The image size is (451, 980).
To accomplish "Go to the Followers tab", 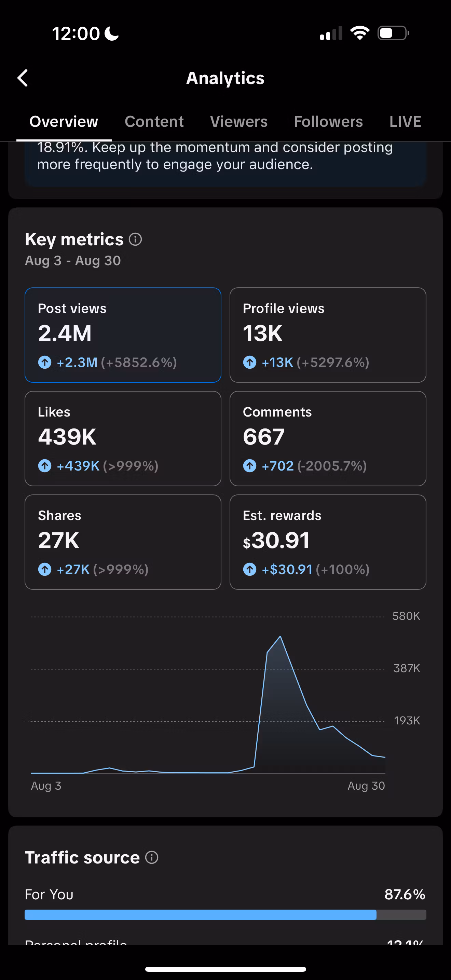I will (x=328, y=122).
